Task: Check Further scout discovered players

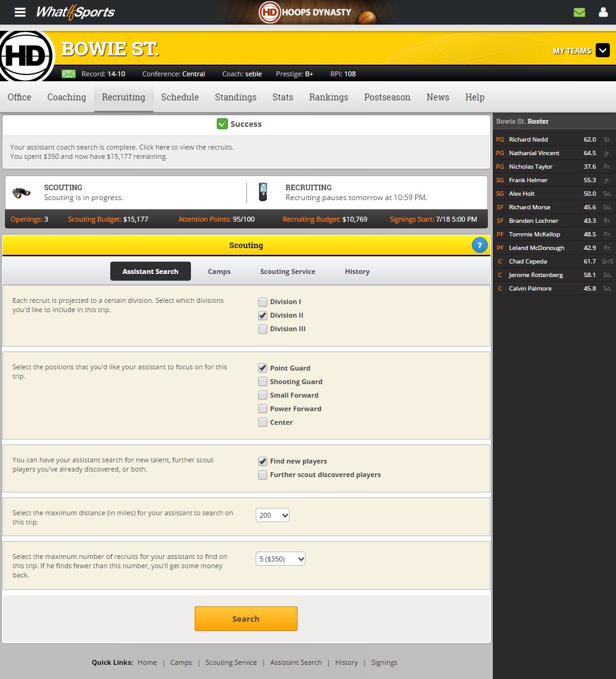Action: (x=263, y=475)
